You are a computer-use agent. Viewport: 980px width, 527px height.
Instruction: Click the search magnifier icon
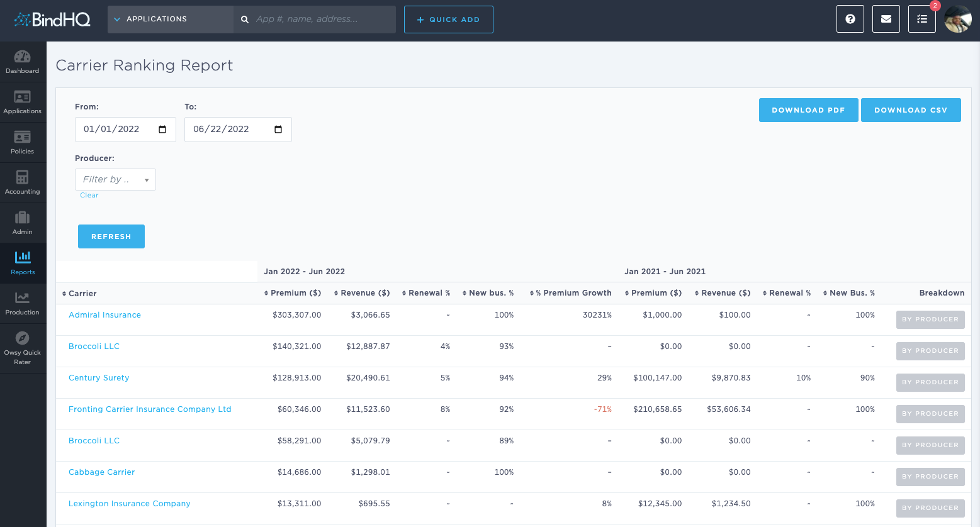tap(245, 19)
